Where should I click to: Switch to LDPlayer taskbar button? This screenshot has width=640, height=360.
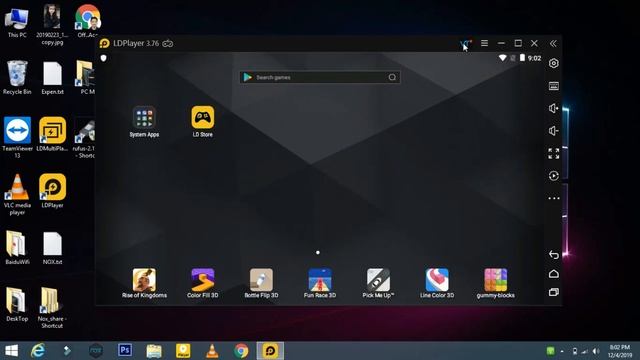(x=270, y=351)
